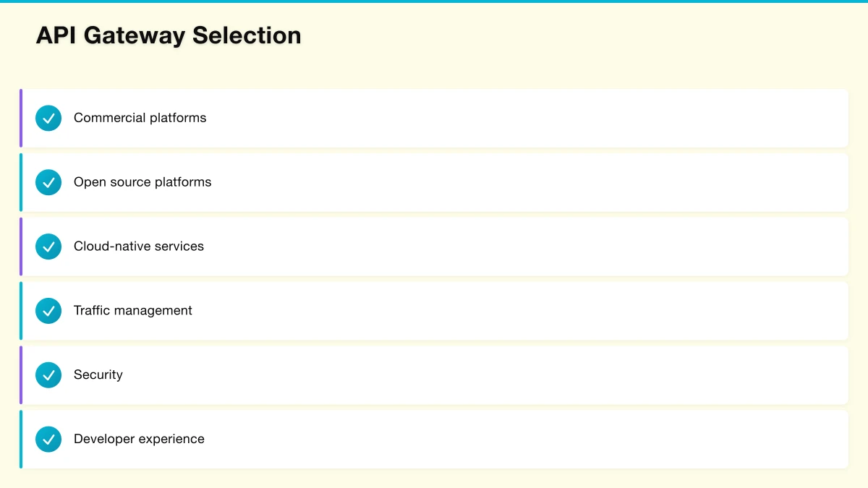Viewport: 868px width, 488px height.
Task: Select the Open source platforms label
Action: point(142,182)
